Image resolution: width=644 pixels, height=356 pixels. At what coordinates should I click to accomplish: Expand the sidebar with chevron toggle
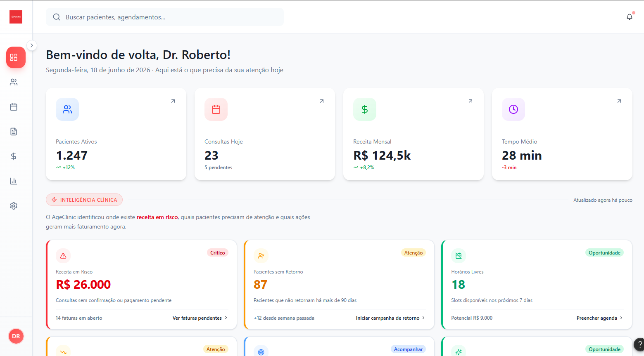(32, 45)
